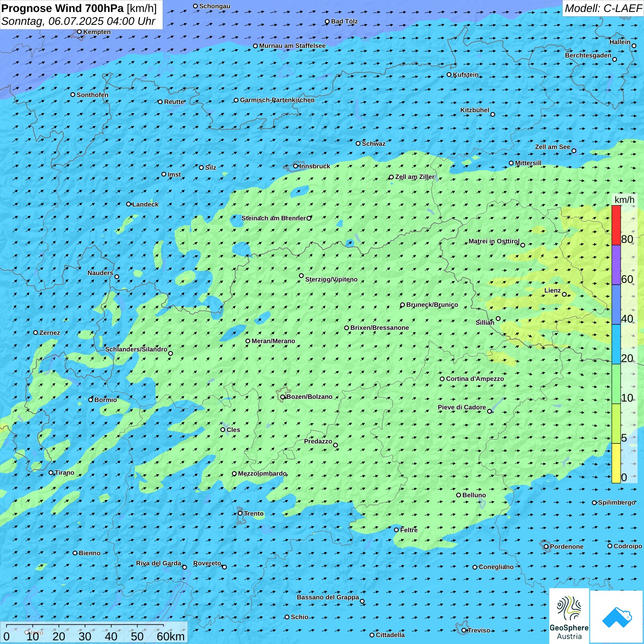Click the Kufstein location marker
This screenshot has height=644, width=644.
[x=449, y=75]
